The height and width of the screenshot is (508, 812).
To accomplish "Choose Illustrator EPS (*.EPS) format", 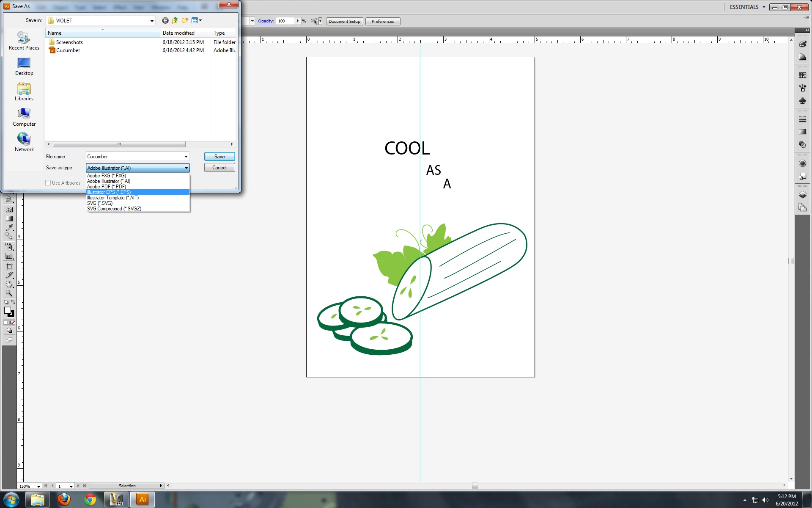I will coord(137,192).
